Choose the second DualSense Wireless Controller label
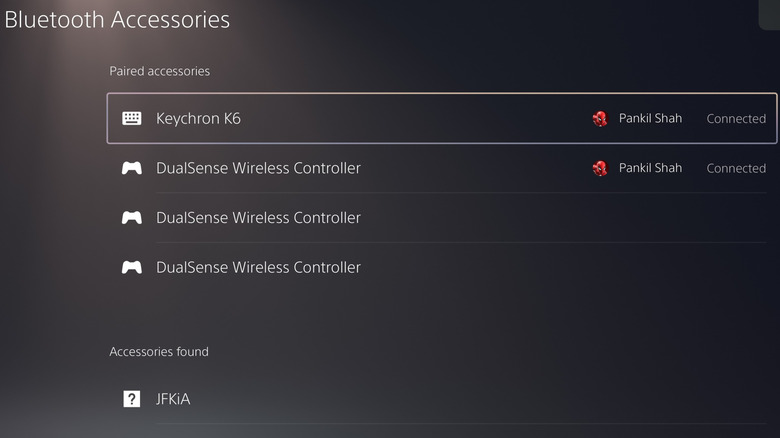 click(258, 218)
